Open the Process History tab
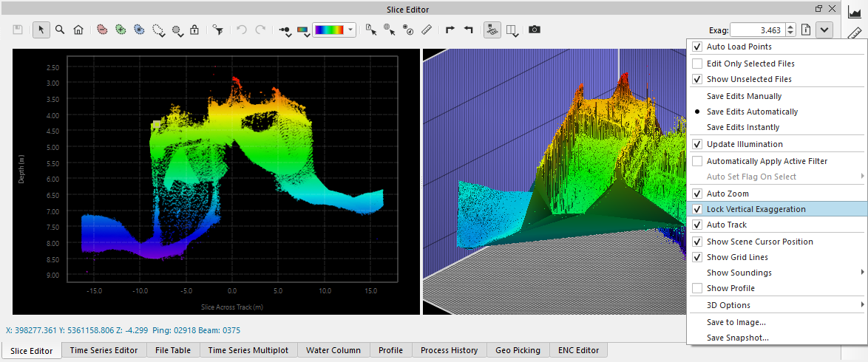868x362 pixels. (x=449, y=350)
